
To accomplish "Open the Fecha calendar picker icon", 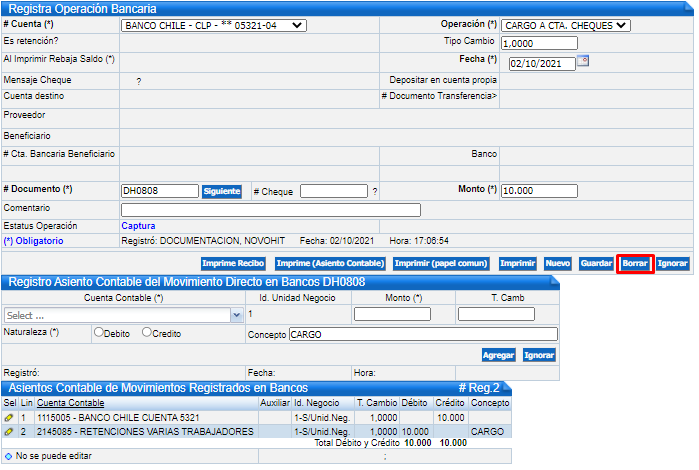I will [x=584, y=61].
